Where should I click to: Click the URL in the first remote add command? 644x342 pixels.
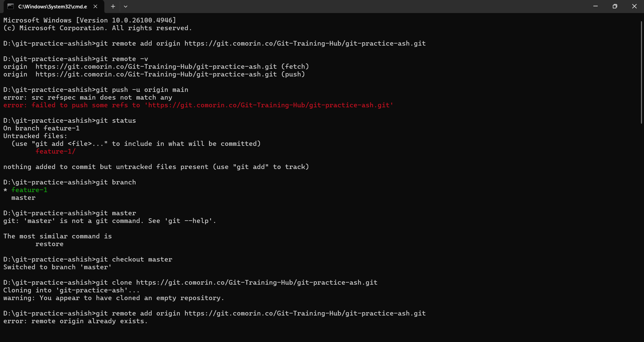[305, 44]
